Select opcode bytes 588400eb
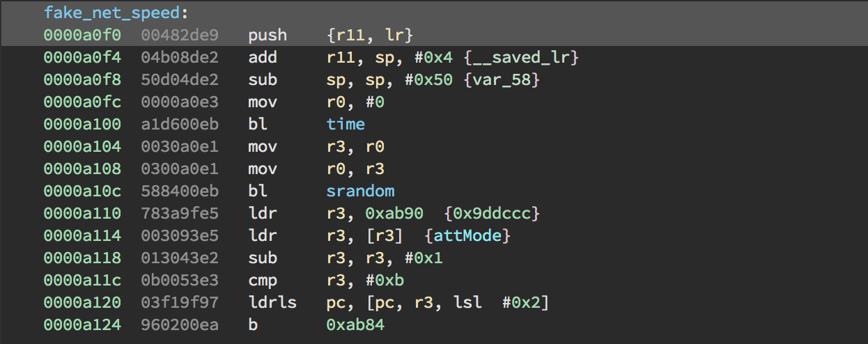The height and width of the screenshot is (344, 868). click(179, 191)
